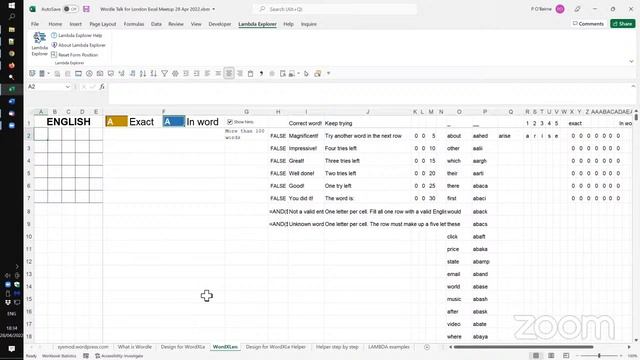Click the sort descending icon in toolbar
Image resolution: width=640 pixels, height=360 pixels.
pos(153,73)
